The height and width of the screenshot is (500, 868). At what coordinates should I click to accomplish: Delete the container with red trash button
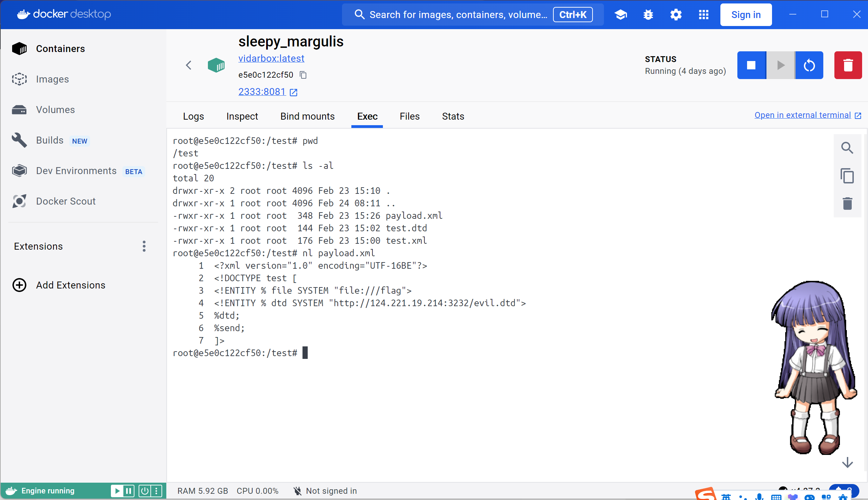848,65
